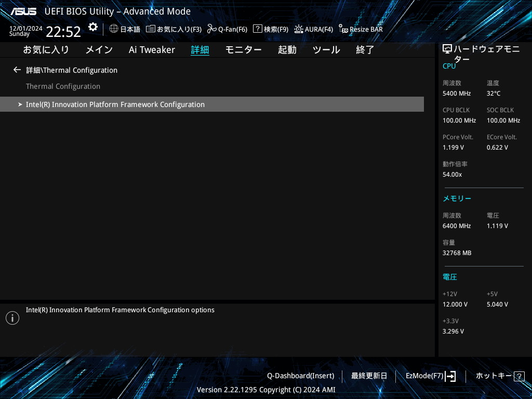Switch to the モニター tab
The height and width of the screenshot is (399, 532).
point(243,50)
